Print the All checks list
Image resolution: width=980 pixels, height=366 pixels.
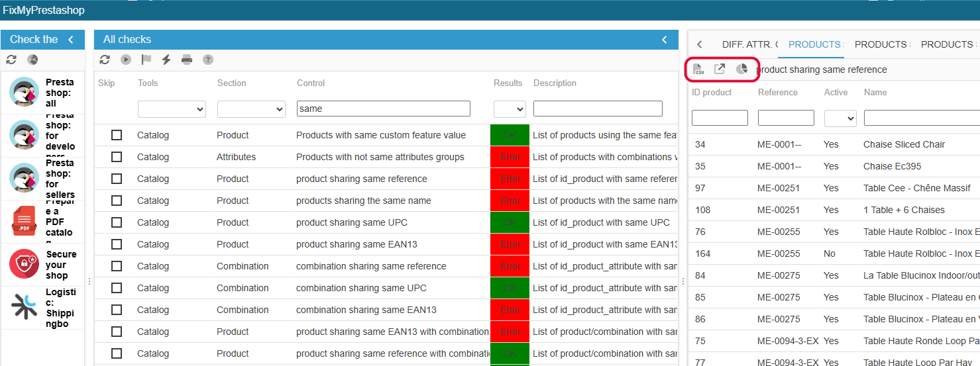point(187,60)
